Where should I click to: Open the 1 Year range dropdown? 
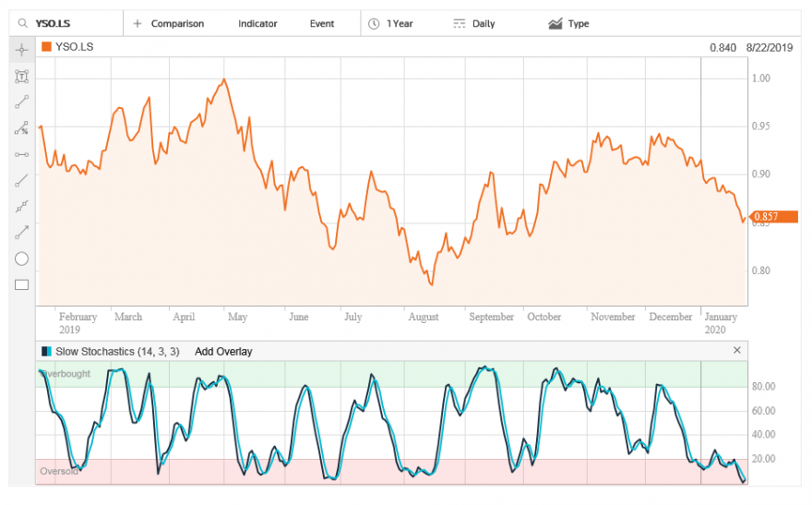[x=400, y=24]
